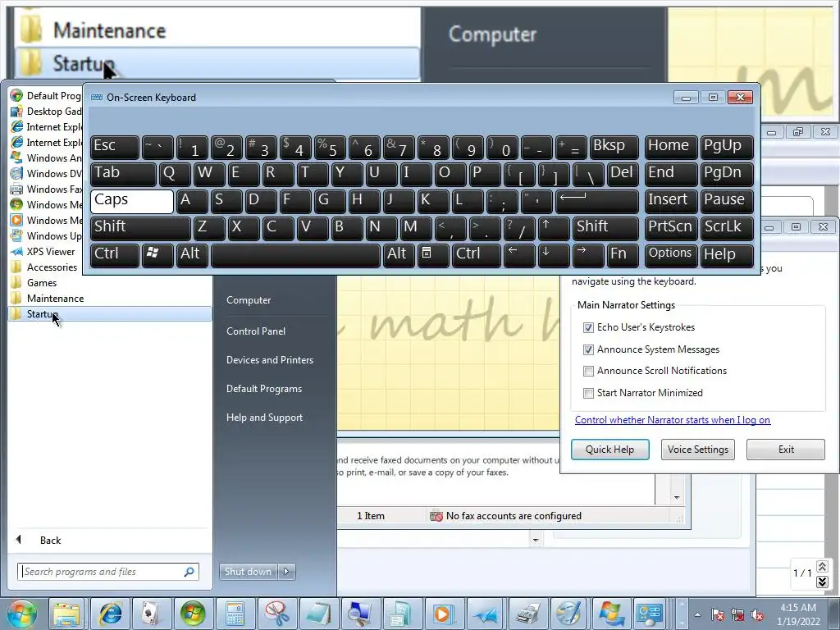This screenshot has height=630, width=840.
Task: Click the Enter arrow key on keyboard
Action: coord(597,202)
